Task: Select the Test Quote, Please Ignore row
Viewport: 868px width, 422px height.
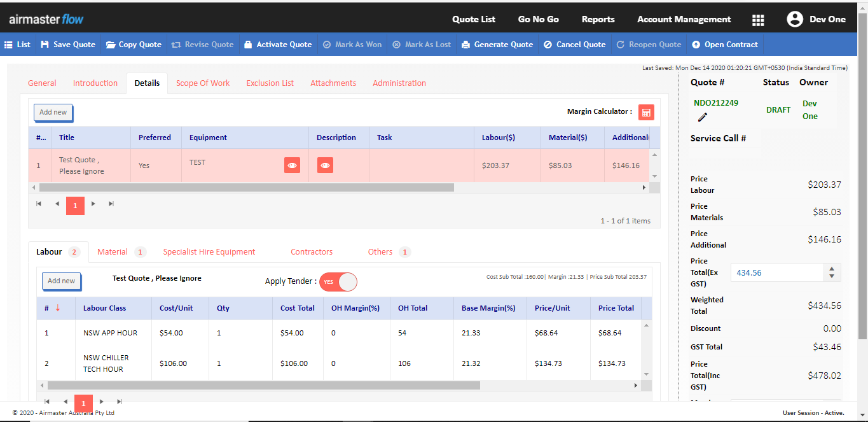Action: coord(339,165)
